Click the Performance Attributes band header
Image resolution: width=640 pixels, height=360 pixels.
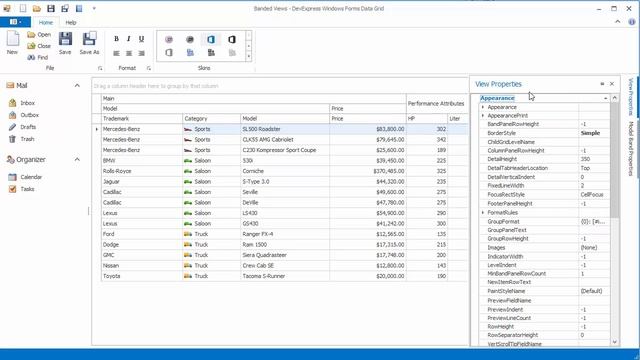[437, 104]
